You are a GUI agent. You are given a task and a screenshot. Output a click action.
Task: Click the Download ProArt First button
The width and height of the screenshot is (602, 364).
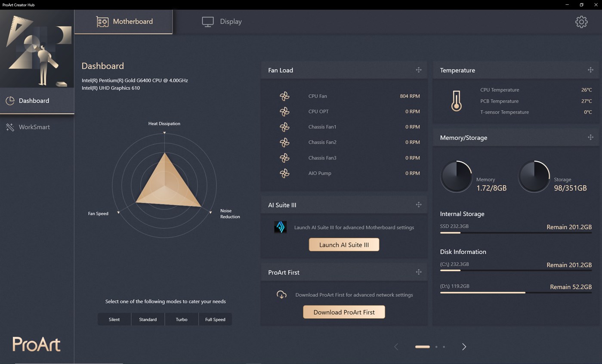(344, 312)
